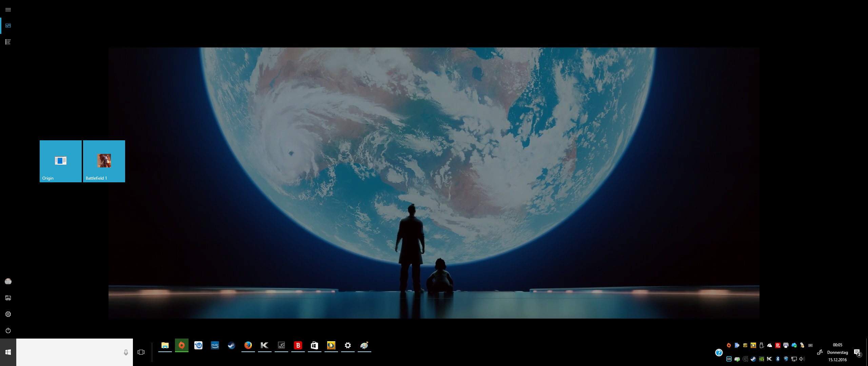Open the user account avatar menu
868x366 pixels.
8,281
